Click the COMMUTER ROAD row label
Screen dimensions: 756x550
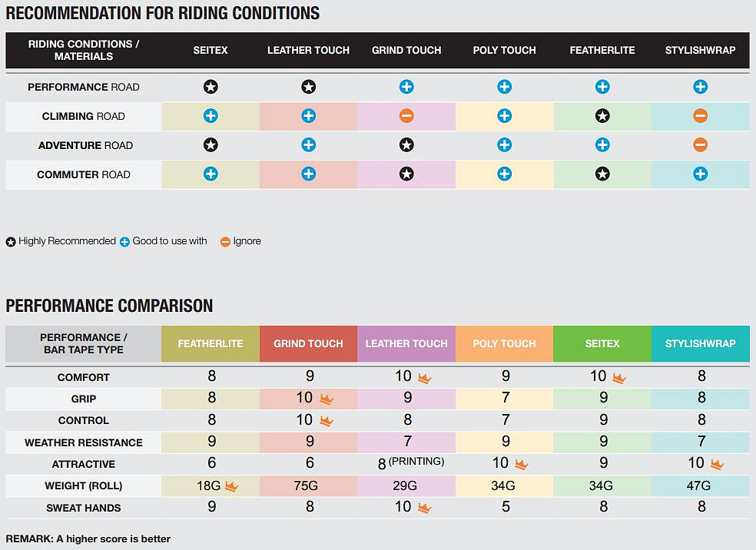coord(83,174)
